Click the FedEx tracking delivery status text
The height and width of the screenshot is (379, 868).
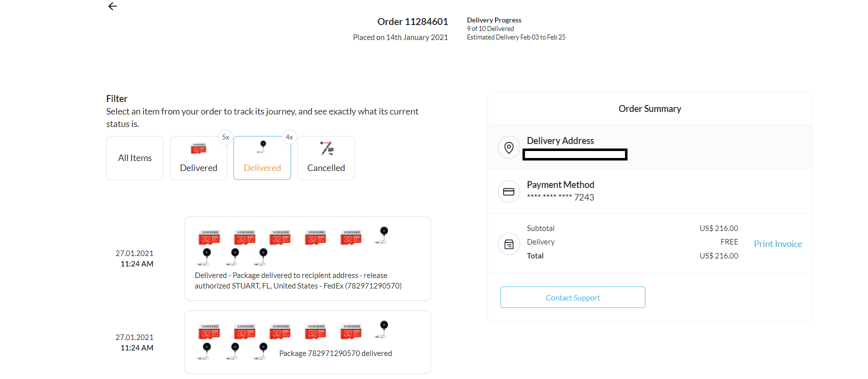tap(298, 280)
